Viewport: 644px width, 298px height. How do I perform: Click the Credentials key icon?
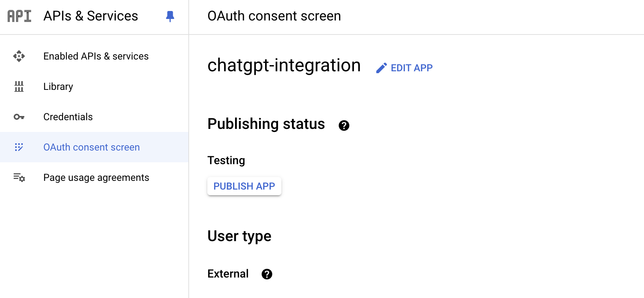pos(19,117)
